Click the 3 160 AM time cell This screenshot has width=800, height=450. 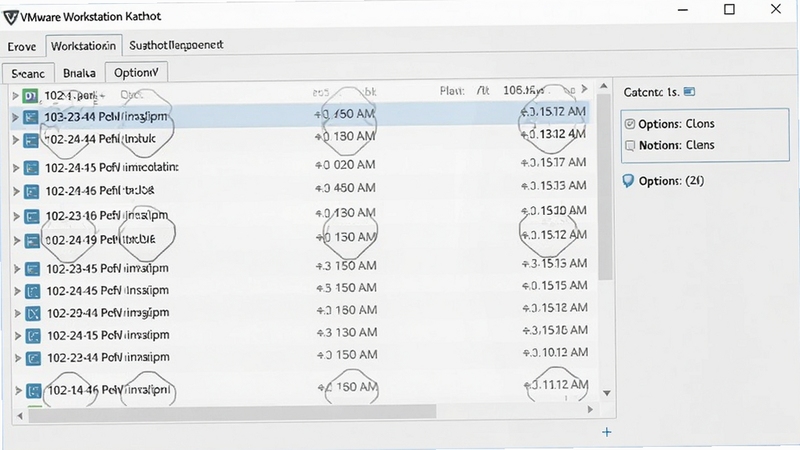[347, 310]
